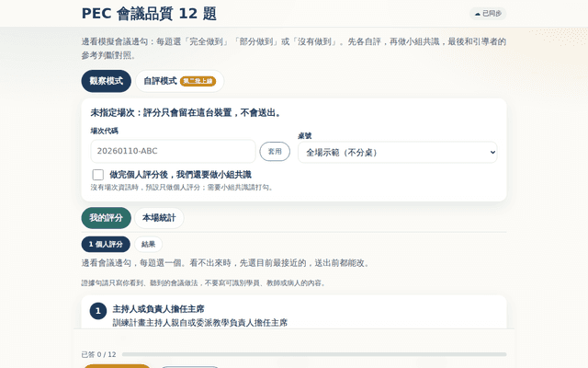Click the 套用 button

click(275, 151)
